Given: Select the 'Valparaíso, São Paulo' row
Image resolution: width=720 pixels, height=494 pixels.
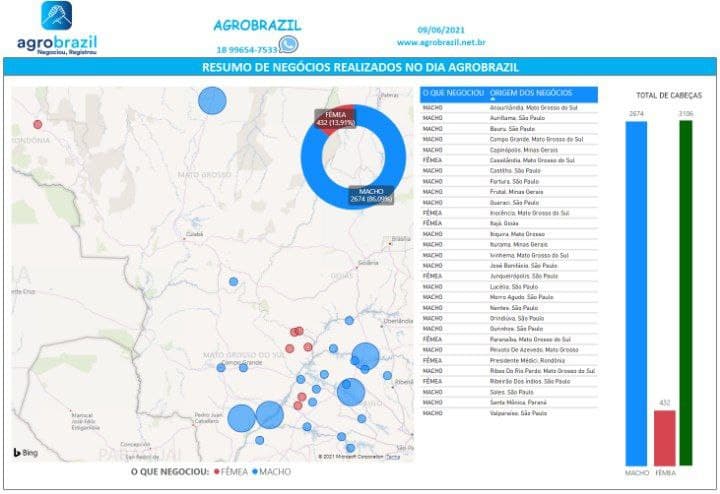Looking at the screenshot, I should click(509, 413).
